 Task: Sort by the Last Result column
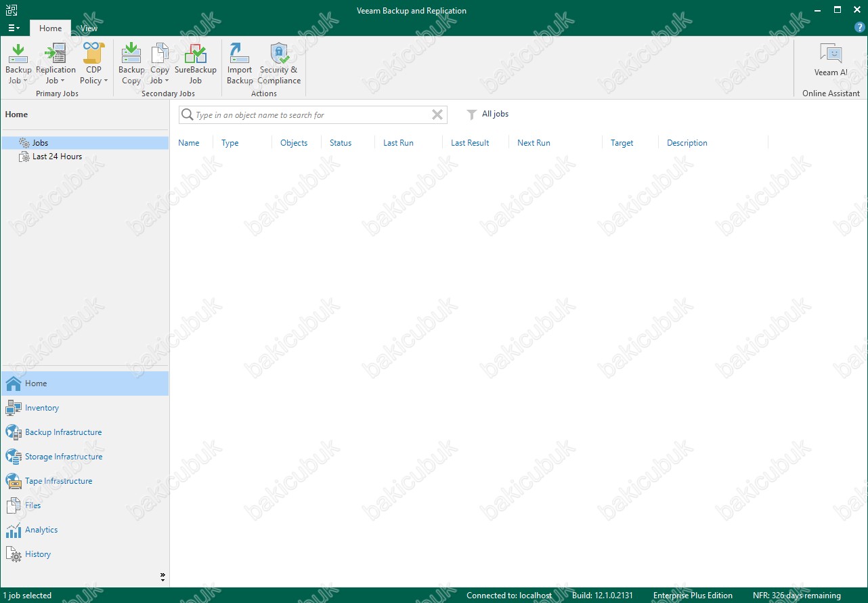pyautogui.click(x=470, y=143)
